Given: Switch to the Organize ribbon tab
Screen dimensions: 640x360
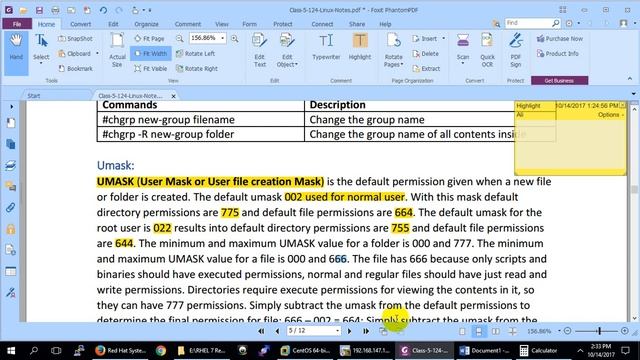Looking at the screenshot, I should [x=146, y=24].
